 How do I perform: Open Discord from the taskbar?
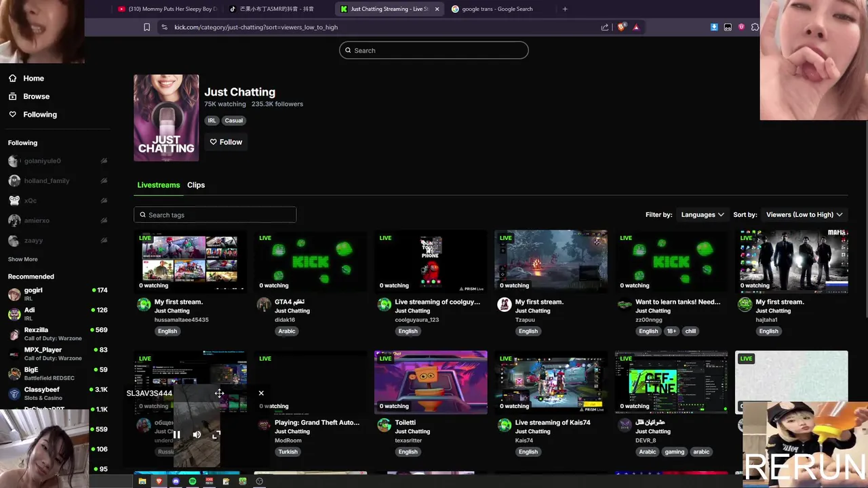click(x=176, y=481)
